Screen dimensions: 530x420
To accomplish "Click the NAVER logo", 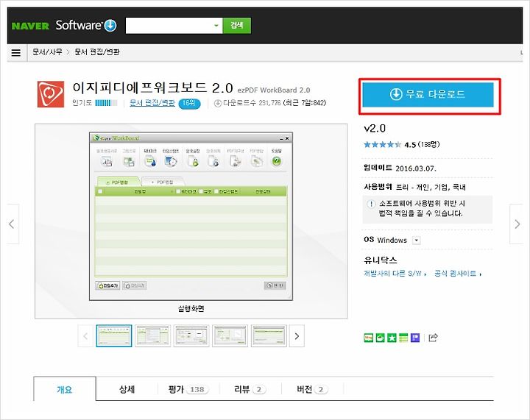I will pos(30,26).
